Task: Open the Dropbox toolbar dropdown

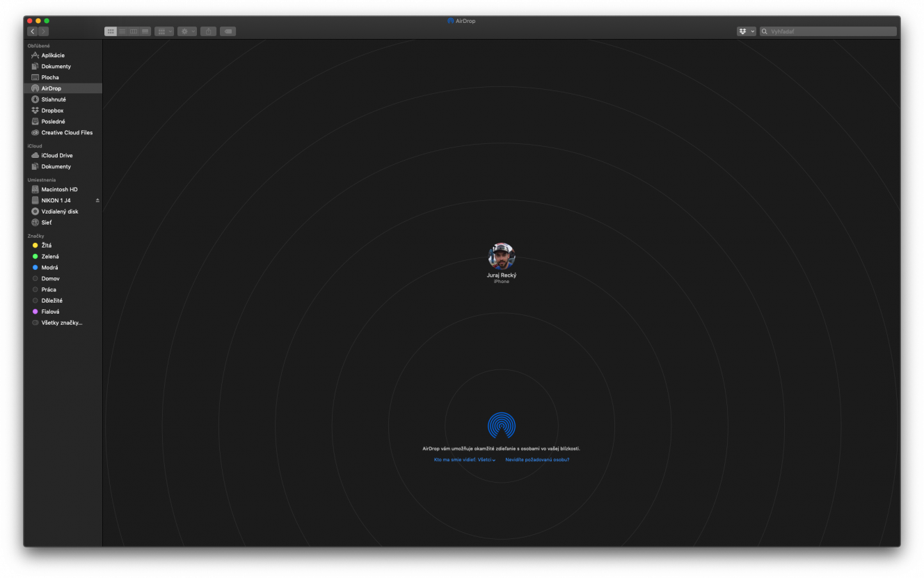Action: pos(747,31)
